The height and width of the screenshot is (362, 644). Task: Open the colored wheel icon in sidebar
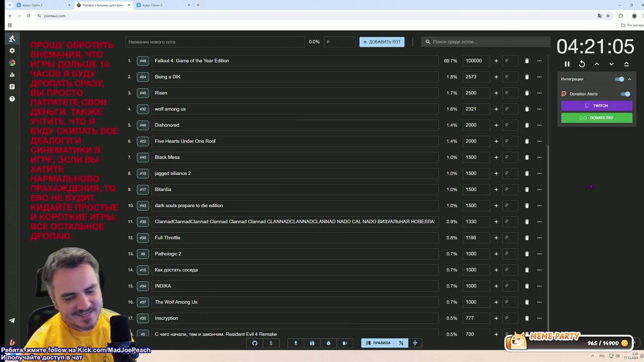[12, 63]
